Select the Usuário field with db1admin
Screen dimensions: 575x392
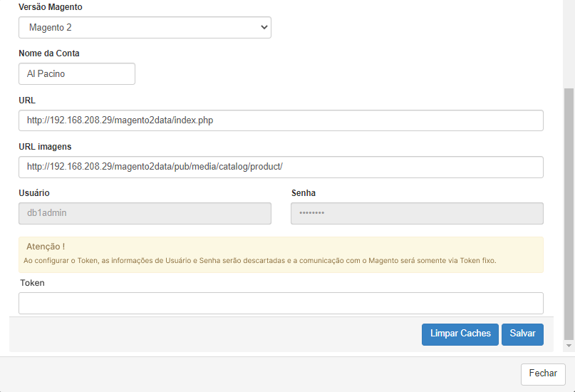coord(145,213)
